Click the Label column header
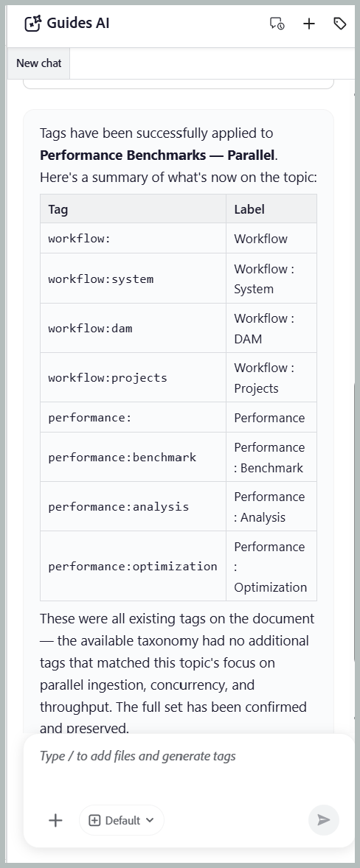360x868 pixels. pyautogui.click(x=271, y=209)
